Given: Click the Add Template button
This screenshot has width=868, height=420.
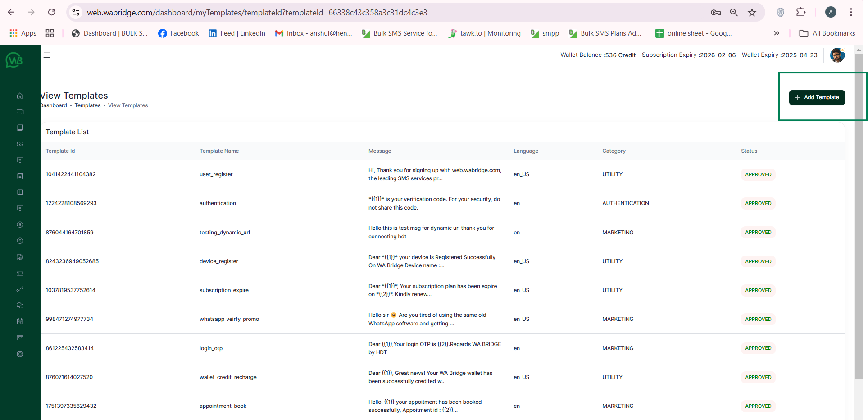Looking at the screenshot, I should (x=817, y=97).
